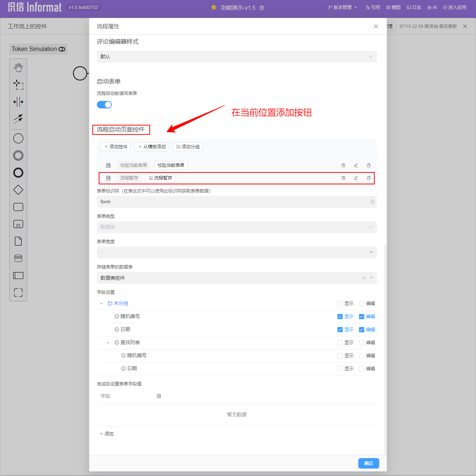Select the hand tool in palette

18,67
